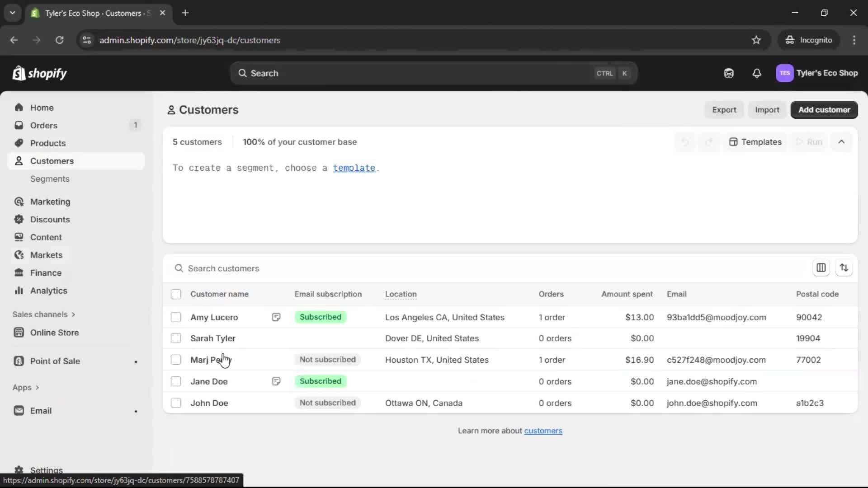868x488 pixels.
Task: Click the Shopify logo in the sidebar
Action: click(40, 73)
